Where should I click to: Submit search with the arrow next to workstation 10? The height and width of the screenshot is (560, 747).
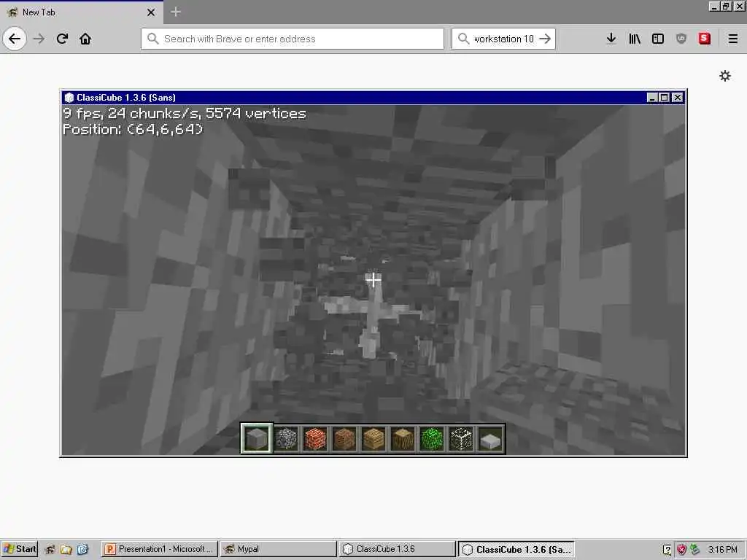545,39
